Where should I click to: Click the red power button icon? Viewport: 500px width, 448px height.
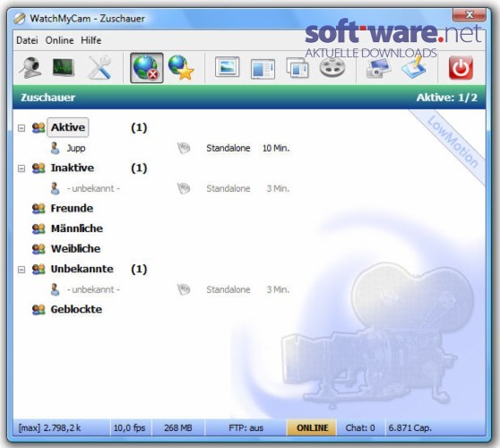tap(461, 67)
